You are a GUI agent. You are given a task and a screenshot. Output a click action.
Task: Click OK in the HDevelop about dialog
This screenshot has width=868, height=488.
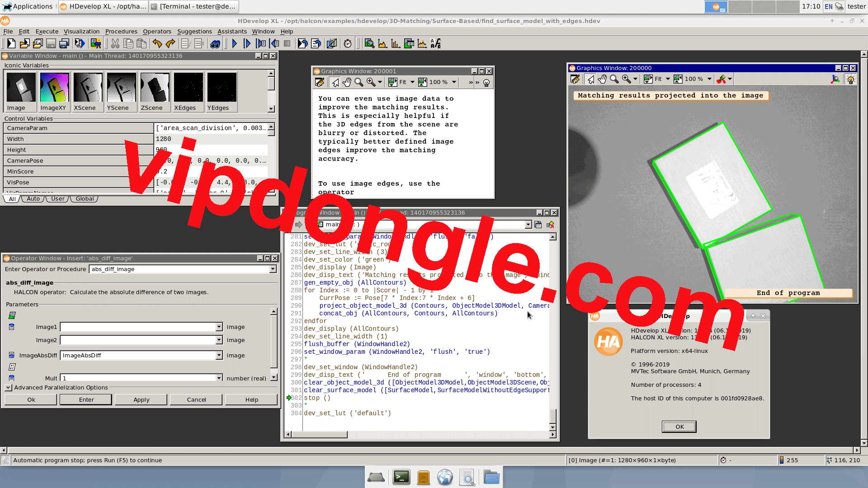click(x=679, y=426)
